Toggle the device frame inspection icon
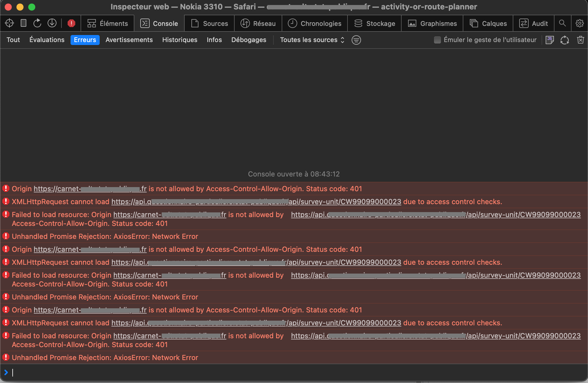This screenshot has width=588, height=383. click(x=24, y=23)
